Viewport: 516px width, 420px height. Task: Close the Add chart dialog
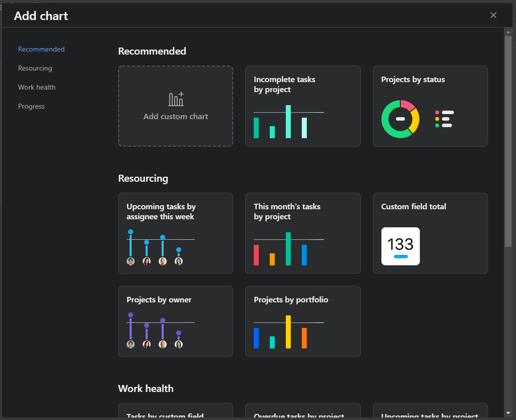pyautogui.click(x=493, y=15)
